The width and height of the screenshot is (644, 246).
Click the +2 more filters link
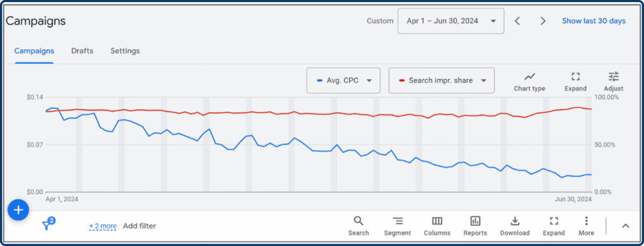103,226
